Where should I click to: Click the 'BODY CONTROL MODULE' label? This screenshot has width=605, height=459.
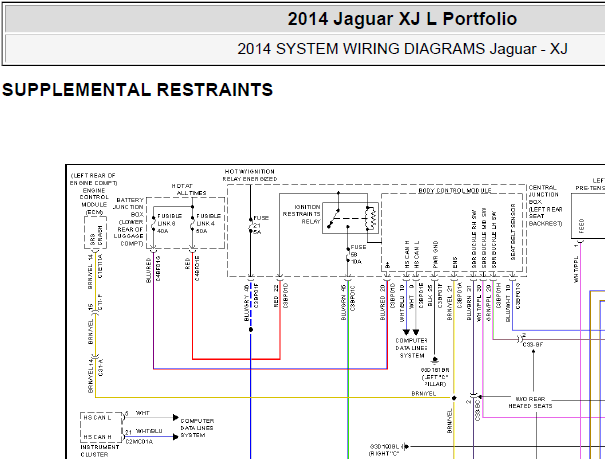pos(455,191)
